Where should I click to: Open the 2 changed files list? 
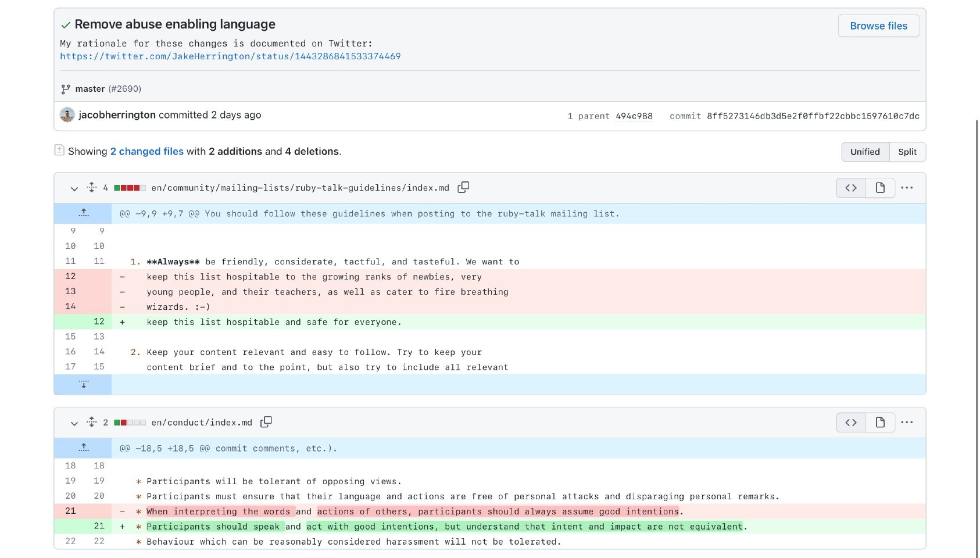coord(146,151)
